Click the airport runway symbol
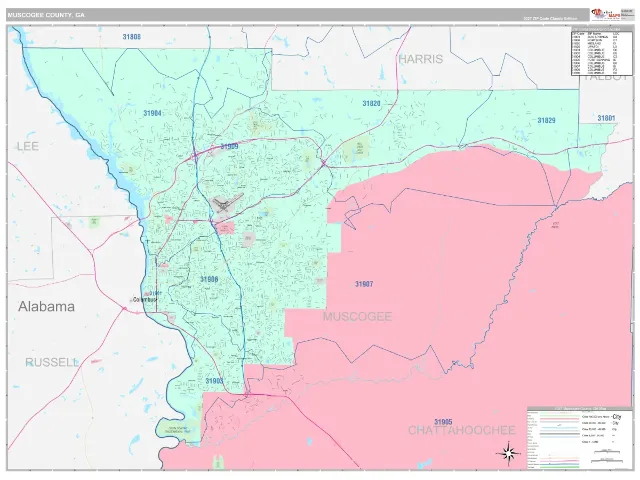 coord(227,203)
